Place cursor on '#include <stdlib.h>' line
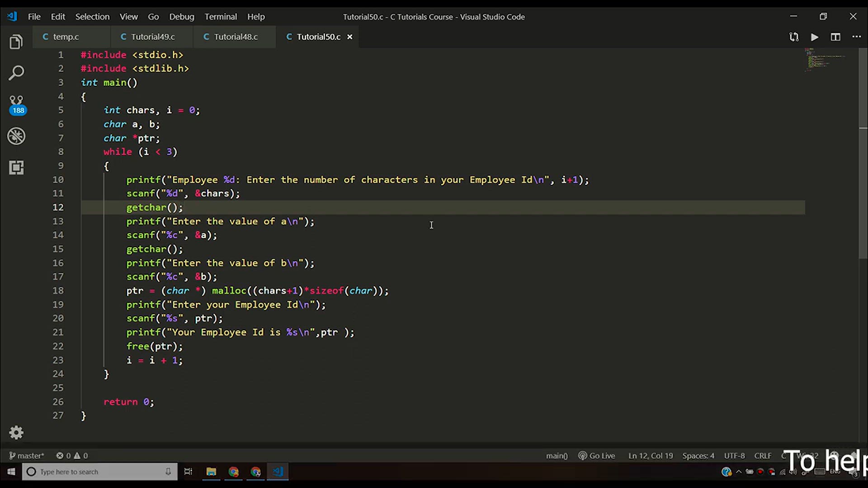This screenshot has height=488, width=868. click(x=135, y=69)
